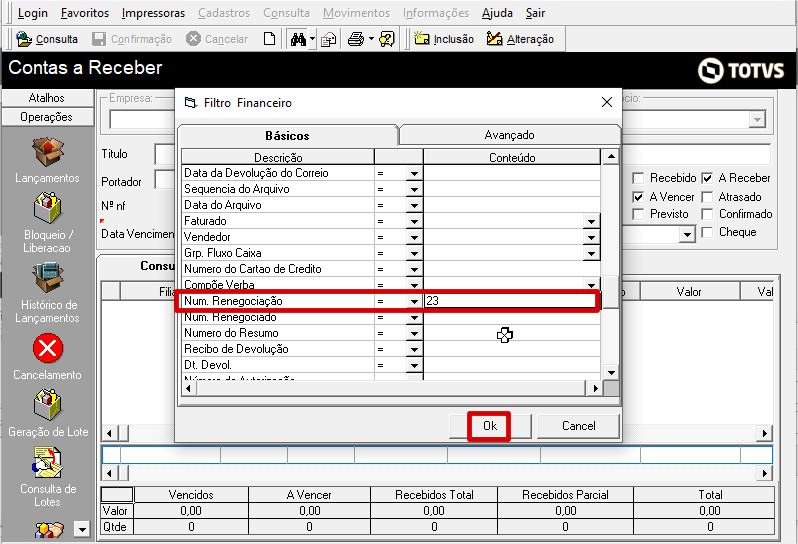Click content cell for Recibo de Devolução
Screen dimensions: 798x544
(511, 349)
